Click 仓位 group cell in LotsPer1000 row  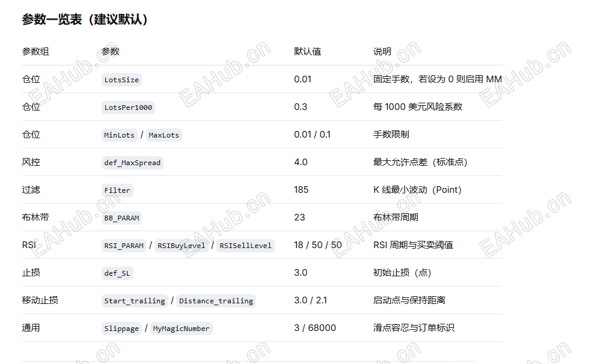[x=31, y=106]
